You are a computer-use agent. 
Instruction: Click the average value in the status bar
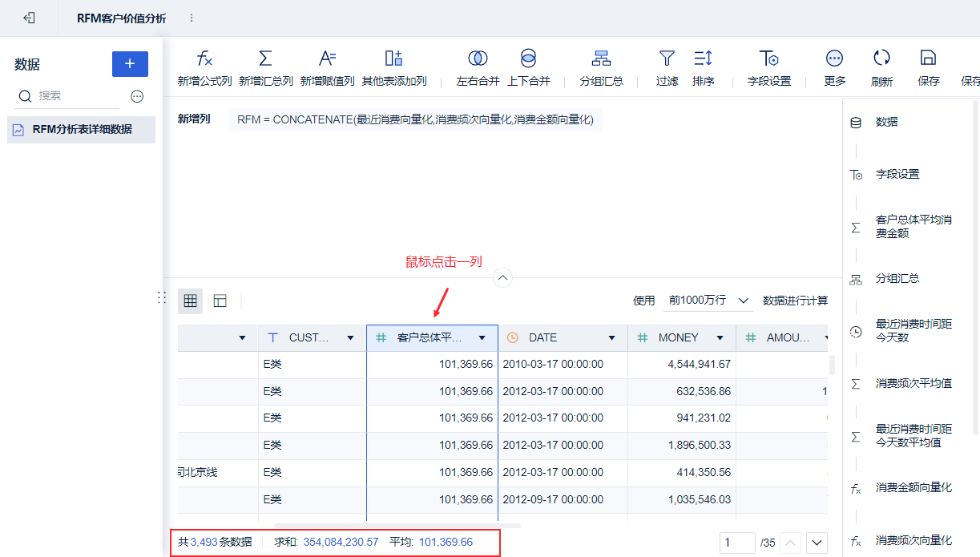pyautogui.click(x=446, y=543)
